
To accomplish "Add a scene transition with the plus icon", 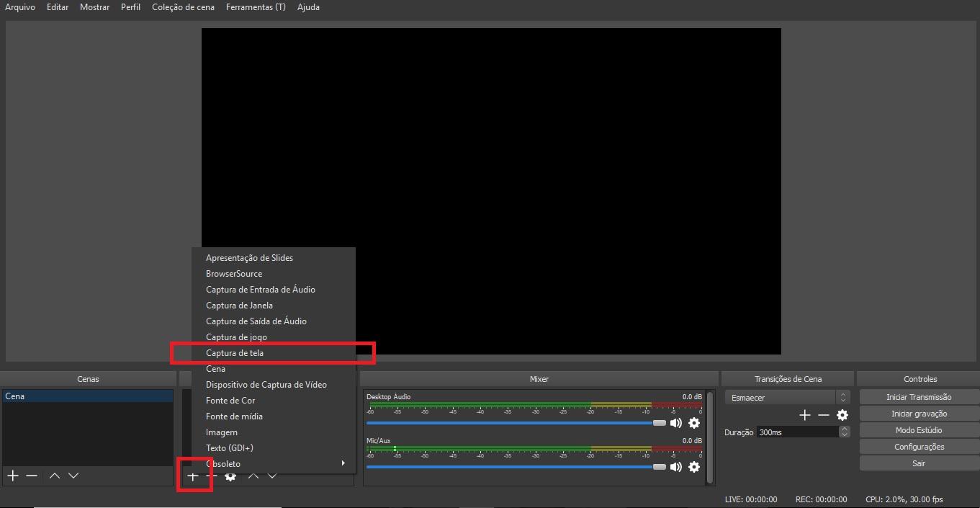I will pyautogui.click(x=805, y=415).
